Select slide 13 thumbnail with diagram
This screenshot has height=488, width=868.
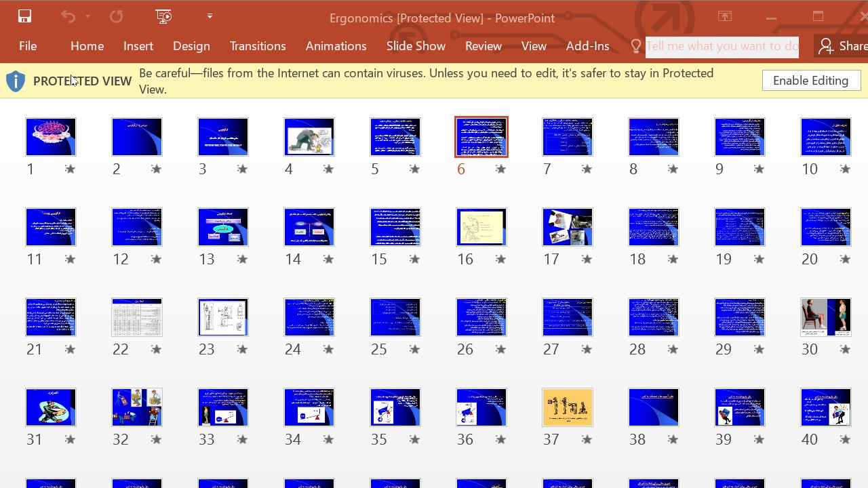pos(223,227)
